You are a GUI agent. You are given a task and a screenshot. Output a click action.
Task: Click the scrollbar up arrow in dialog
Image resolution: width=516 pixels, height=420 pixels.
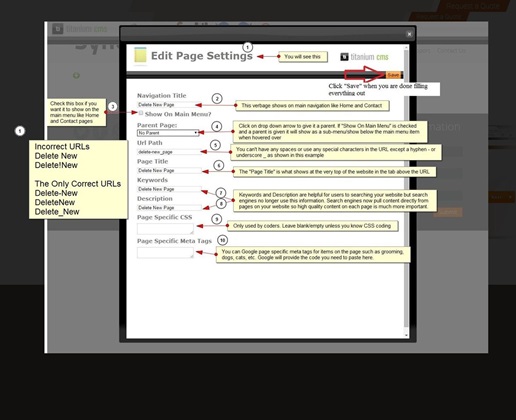pos(406,48)
